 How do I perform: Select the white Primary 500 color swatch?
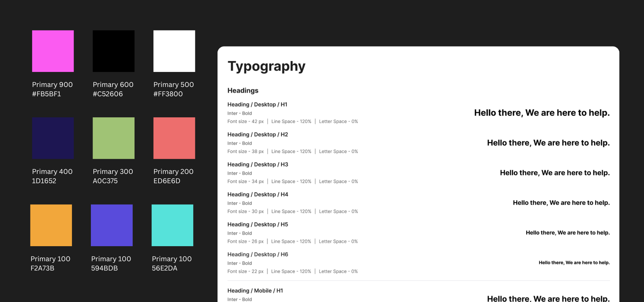[x=174, y=51]
